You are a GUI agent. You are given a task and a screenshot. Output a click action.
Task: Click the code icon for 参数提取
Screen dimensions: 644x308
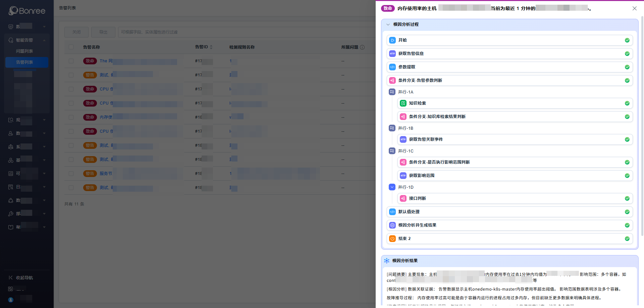click(x=392, y=67)
